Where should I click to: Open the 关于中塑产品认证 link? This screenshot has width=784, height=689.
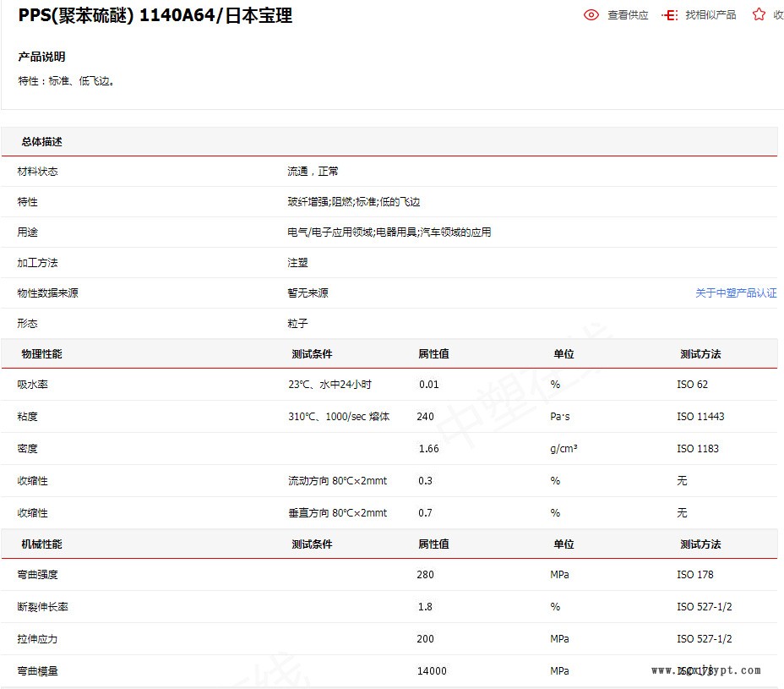pyautogui.click(x=735, y=293)
